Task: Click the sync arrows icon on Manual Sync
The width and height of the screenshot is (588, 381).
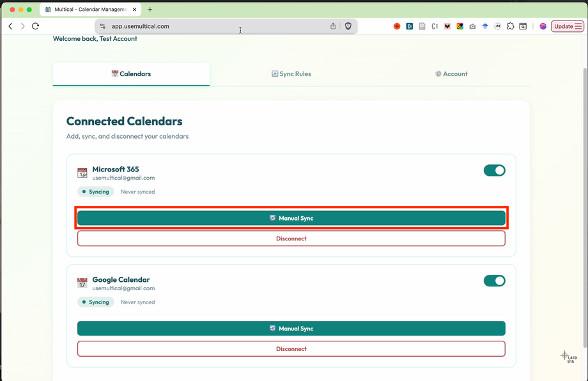Action: point(274,218)
